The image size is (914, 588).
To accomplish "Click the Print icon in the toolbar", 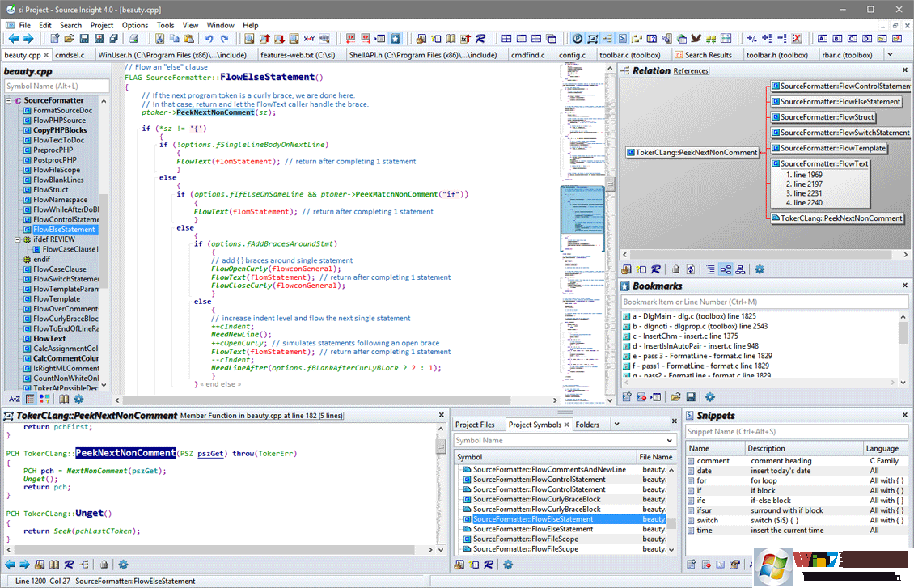I will pyautogui.click(x=134, y=38).
